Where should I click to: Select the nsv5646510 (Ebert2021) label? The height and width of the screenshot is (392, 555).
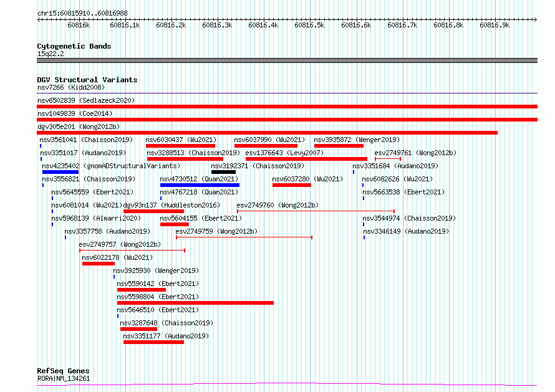coord(158,310)
